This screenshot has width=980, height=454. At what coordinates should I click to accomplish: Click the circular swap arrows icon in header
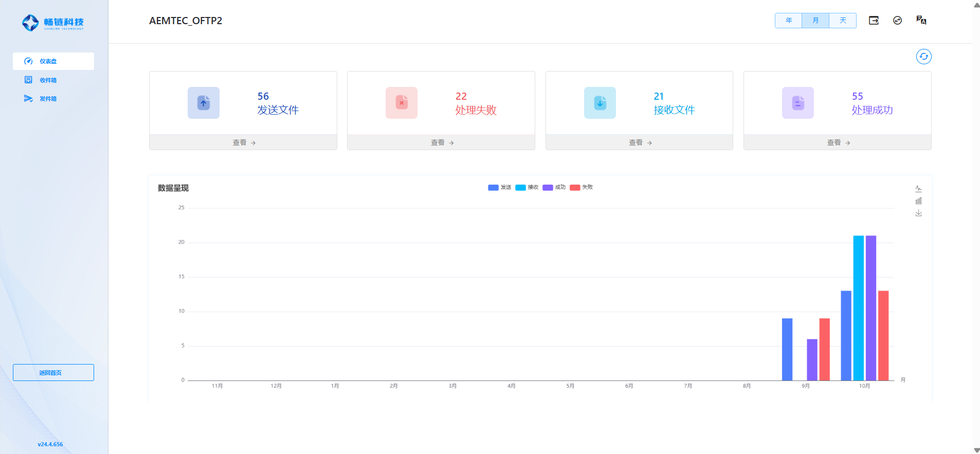click(897, 21)
